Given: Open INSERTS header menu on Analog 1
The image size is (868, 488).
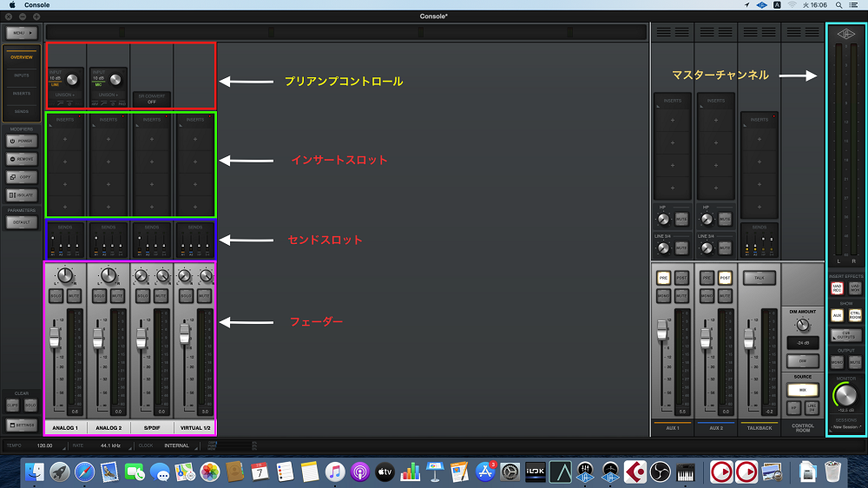Looking at the screenshot, I should [x=65, y=120].
